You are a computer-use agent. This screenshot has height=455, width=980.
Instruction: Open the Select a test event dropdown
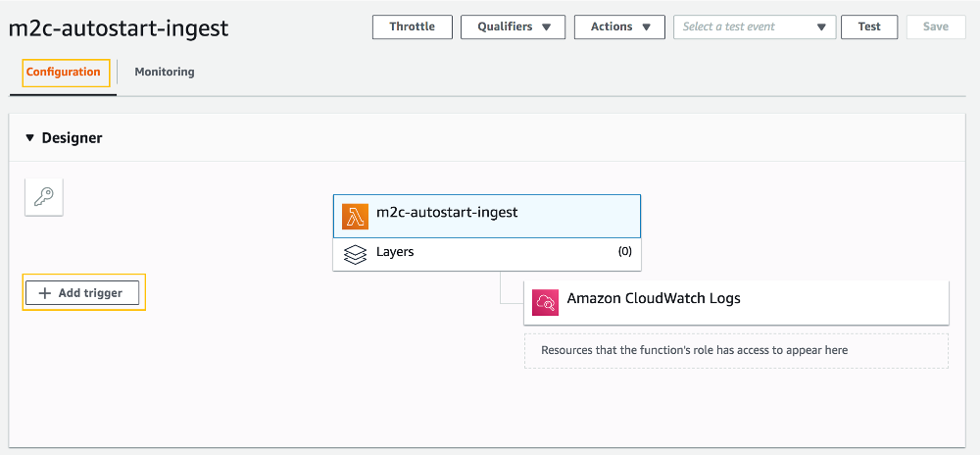coord(755,26)
